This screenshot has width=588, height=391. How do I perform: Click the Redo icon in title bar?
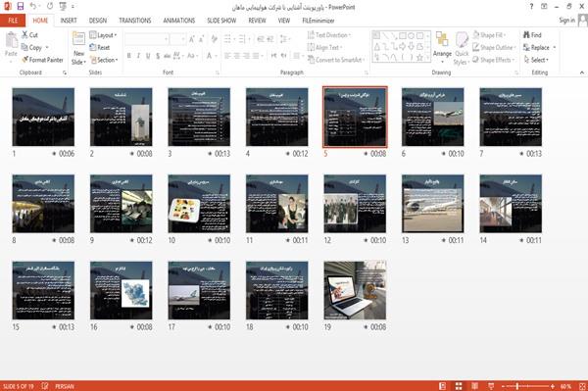(50, 6)
